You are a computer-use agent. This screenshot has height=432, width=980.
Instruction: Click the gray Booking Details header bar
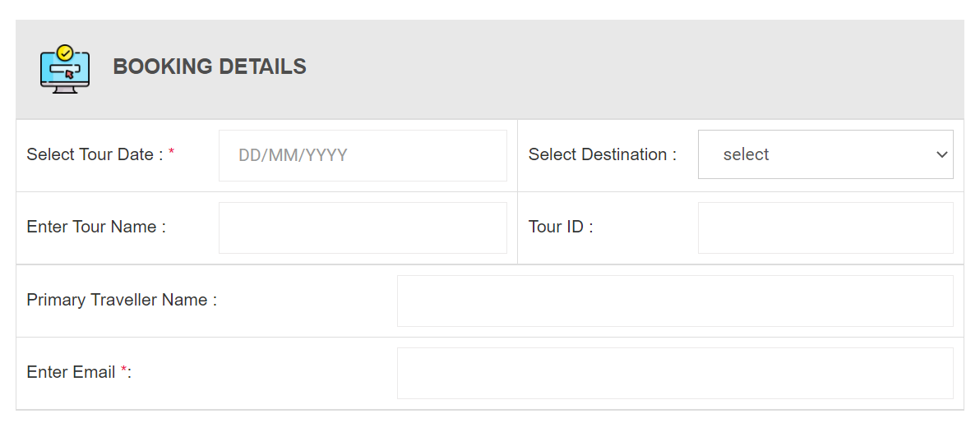490,69
